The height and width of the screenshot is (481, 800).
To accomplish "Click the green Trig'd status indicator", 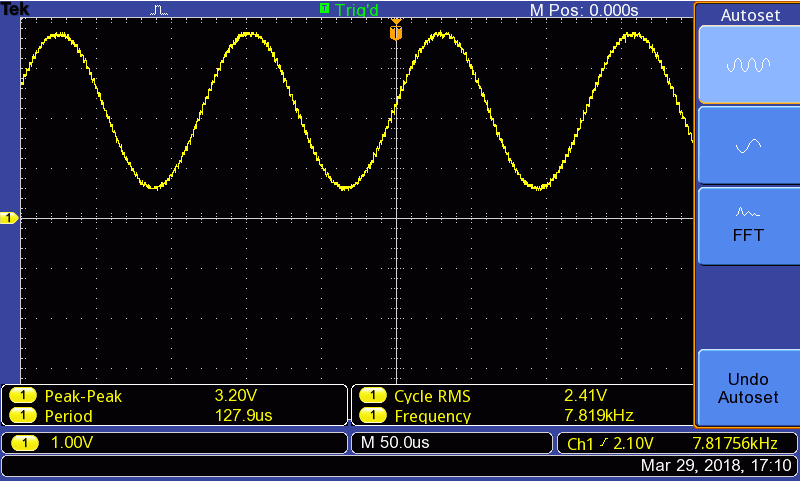I will 350,9.
